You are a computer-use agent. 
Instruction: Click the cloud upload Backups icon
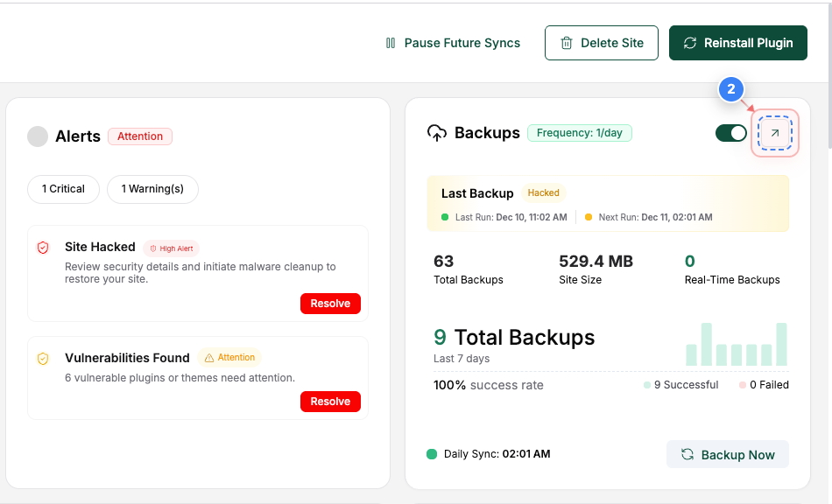point(436,133)
